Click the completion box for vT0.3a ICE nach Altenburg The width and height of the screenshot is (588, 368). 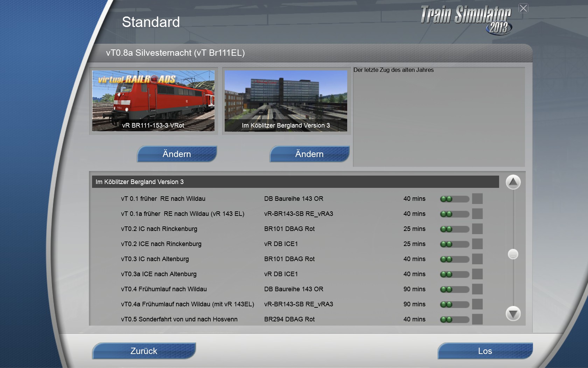point(477,274)
